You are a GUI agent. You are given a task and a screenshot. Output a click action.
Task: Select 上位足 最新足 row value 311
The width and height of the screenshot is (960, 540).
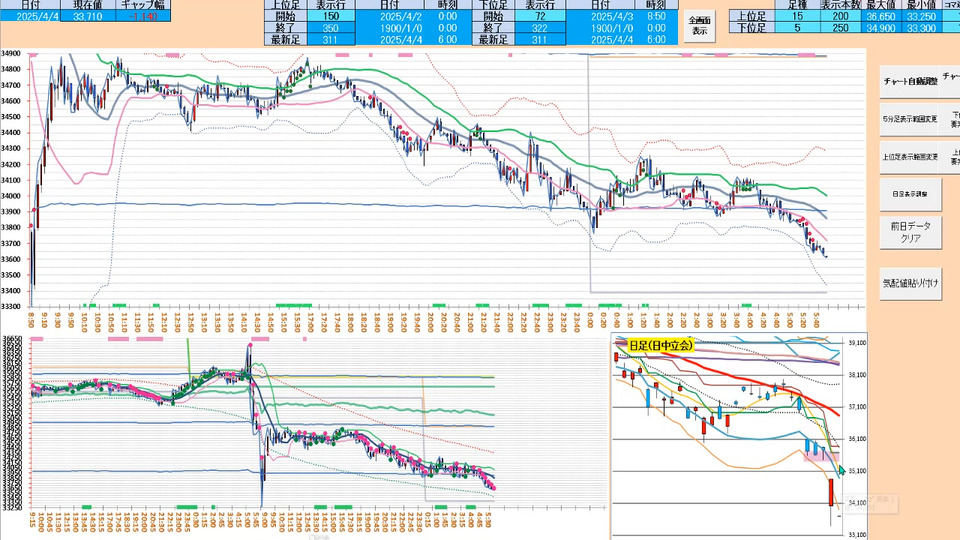pos(331,40)
